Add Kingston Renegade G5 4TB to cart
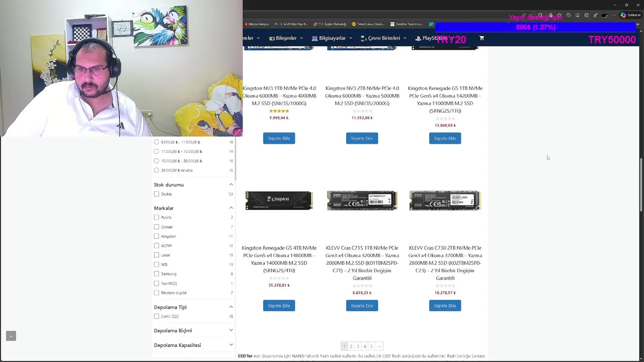644x362 pixels. pos(279,306)
